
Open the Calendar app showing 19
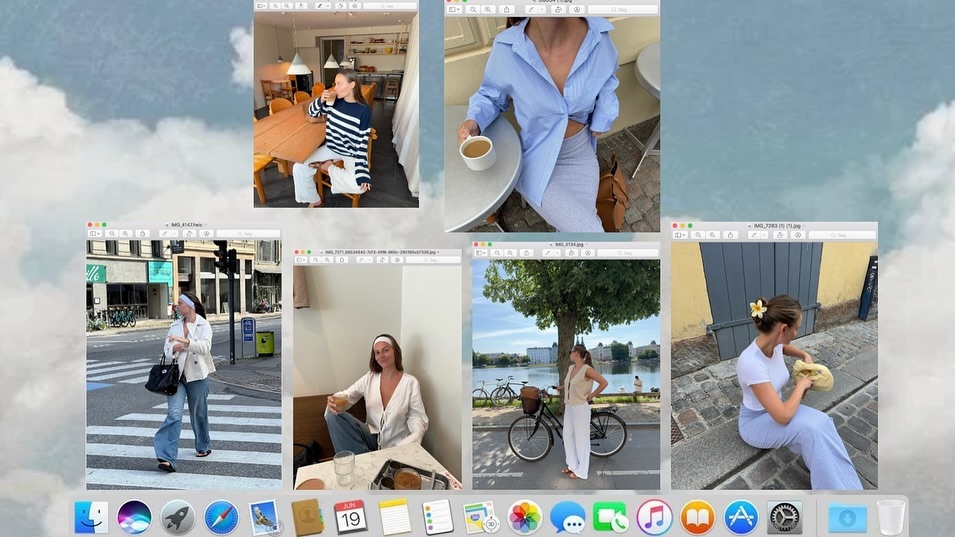click(x=350, y=517)
